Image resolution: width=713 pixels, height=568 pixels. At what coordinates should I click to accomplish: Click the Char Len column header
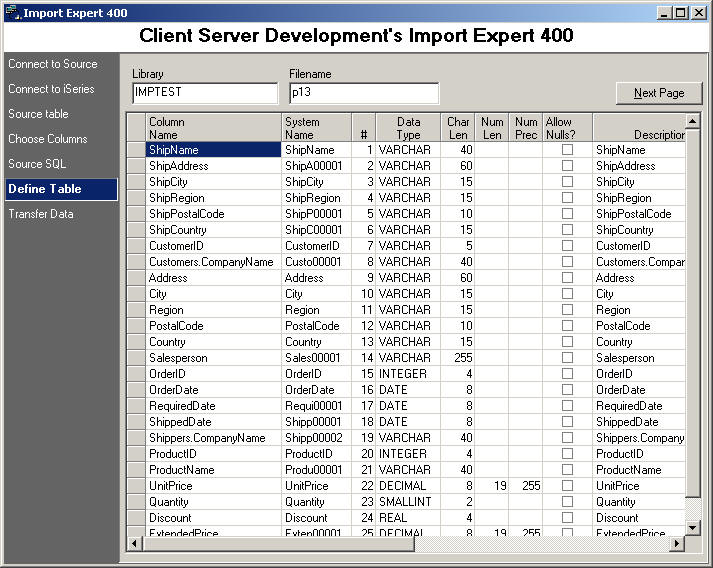457,128
